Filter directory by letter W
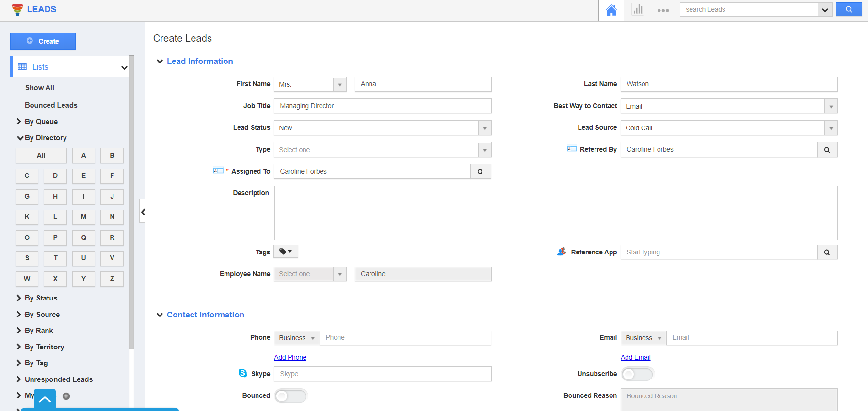Screen dimensions: 868x411 pos(27,279)
